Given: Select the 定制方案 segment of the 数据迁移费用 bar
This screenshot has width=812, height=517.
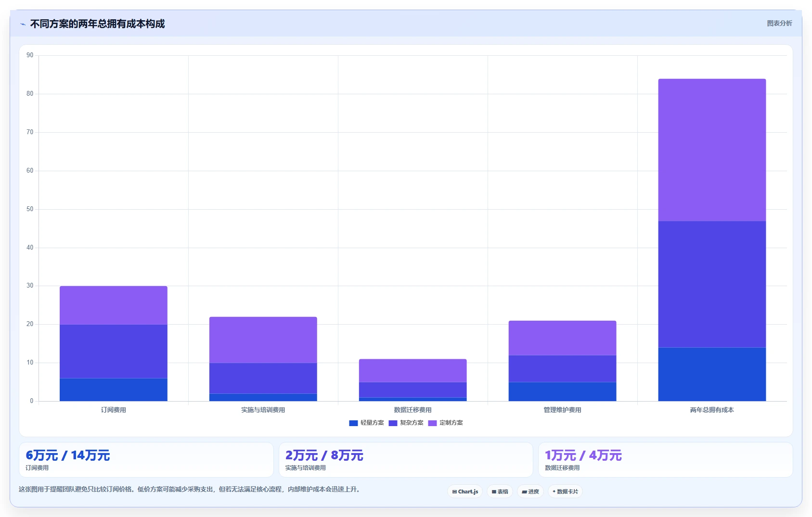Looking at the screenshot, I should pyautogui.click(x=413, y=371).
